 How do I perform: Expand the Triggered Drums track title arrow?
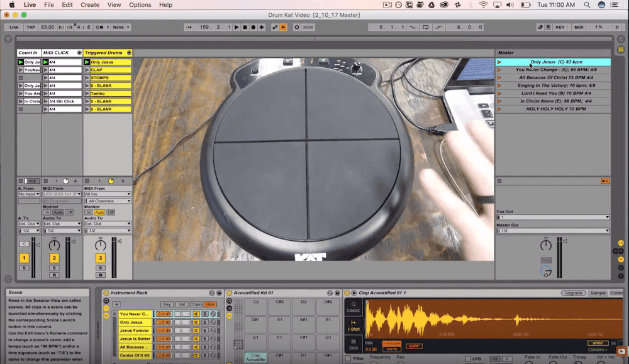click(129, 53)
